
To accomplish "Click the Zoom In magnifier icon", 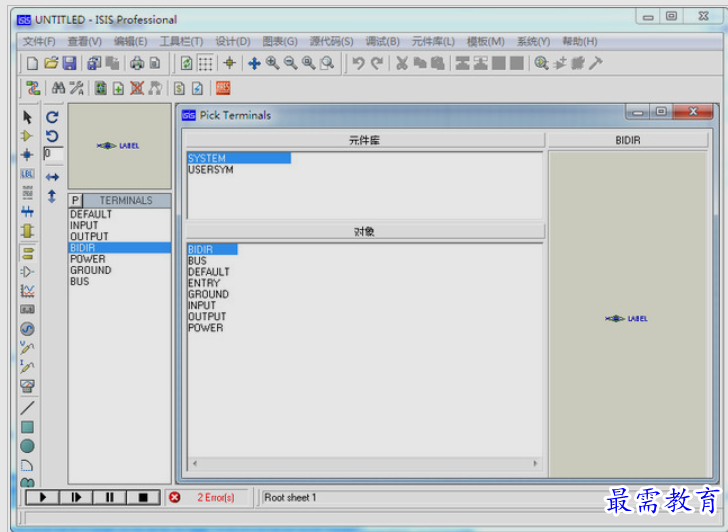I will 273,63.
